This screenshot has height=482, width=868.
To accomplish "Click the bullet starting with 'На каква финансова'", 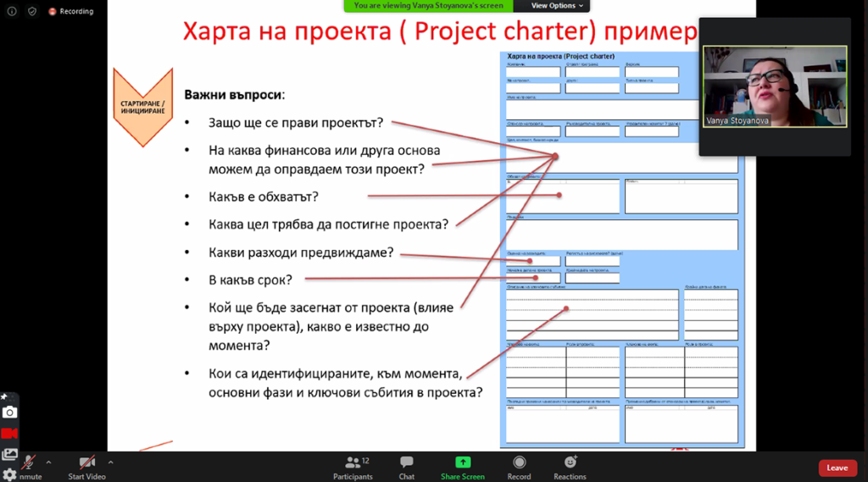I will pos(325,160).
